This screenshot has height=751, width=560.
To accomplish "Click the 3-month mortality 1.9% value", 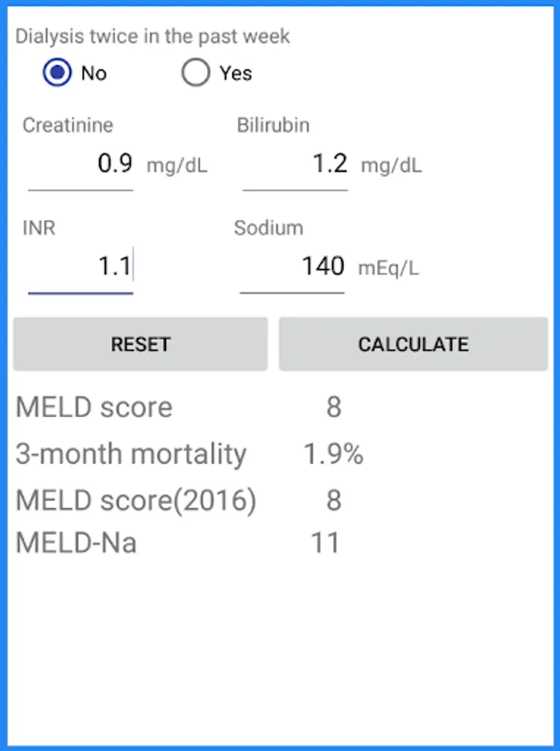I will [x=333, y=455].
